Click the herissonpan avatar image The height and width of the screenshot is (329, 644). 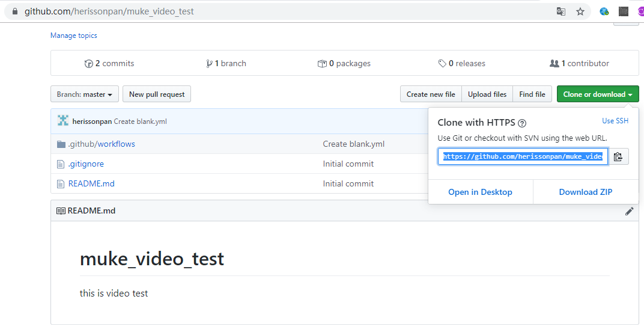[x=63, y=121]
